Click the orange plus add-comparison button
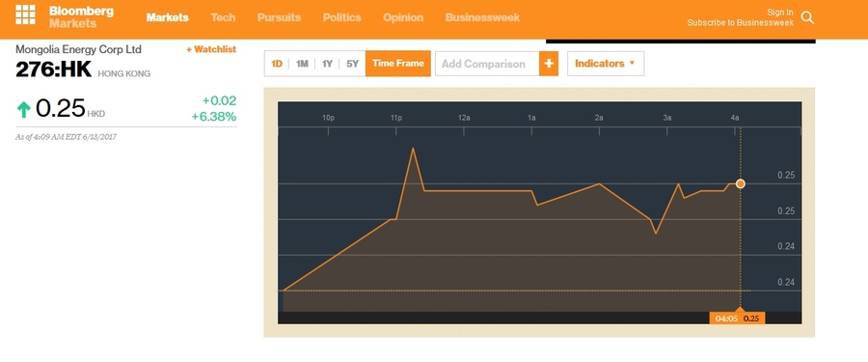The width and height of the screenshot is (868, 362). pos(549,64)
